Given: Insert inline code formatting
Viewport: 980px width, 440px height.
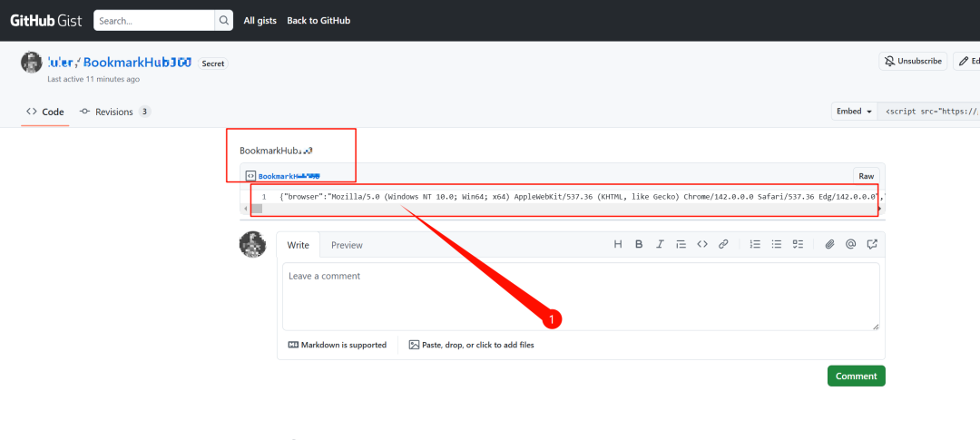Looking at the screenshot, I should click(x=701, y=244).
